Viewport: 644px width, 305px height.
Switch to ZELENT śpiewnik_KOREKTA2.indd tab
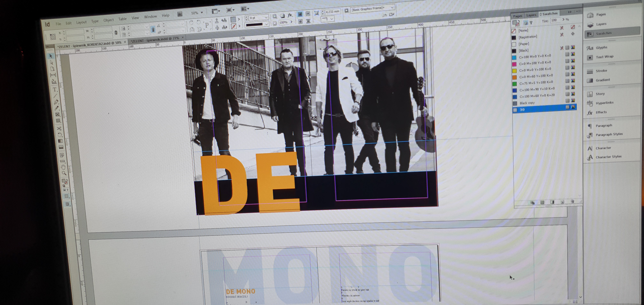(x=90, y=44)
